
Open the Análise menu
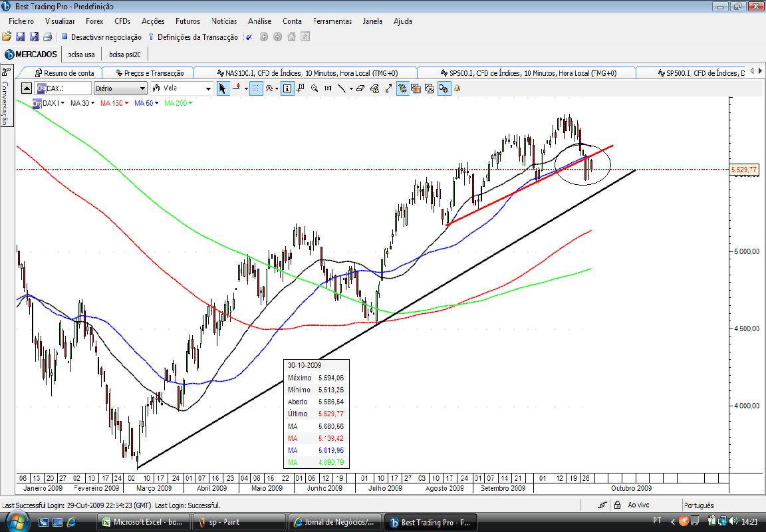click(x=259, y=21)
